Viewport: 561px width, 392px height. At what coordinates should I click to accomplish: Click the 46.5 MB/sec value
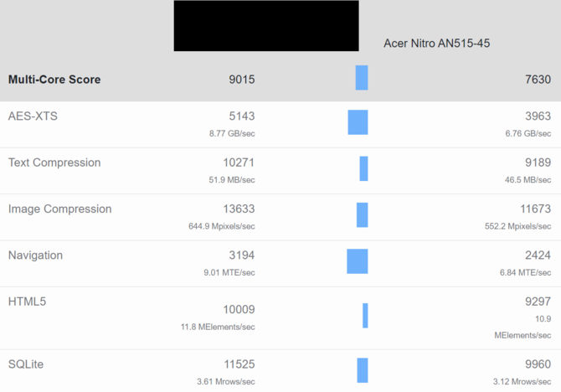tap(528, 180)
